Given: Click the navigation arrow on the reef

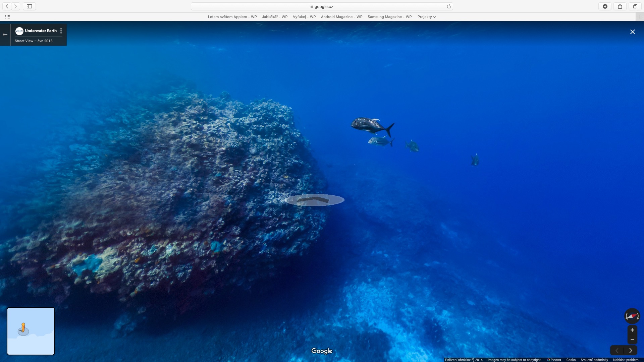Looking at the screenshot, I should click(314, 200).
